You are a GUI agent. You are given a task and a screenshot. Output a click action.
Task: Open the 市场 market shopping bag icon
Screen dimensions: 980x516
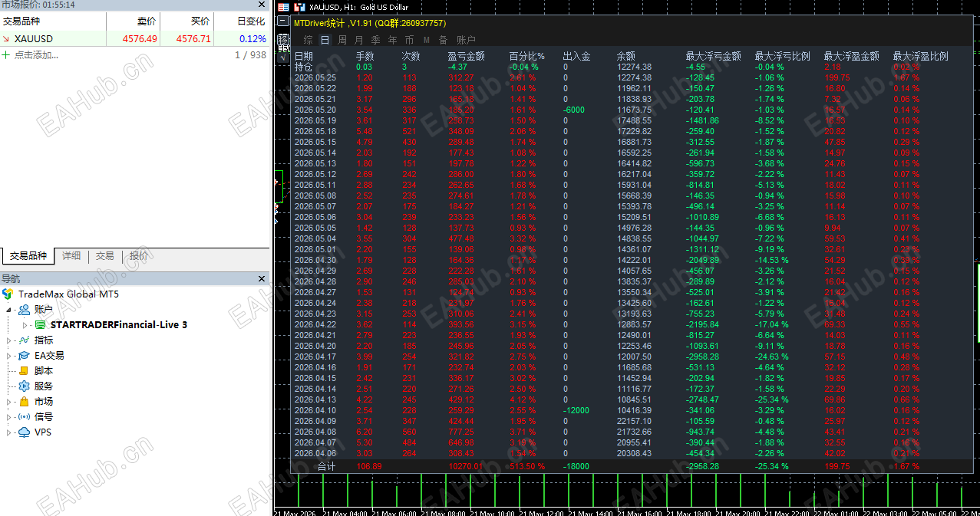[24, 401]
